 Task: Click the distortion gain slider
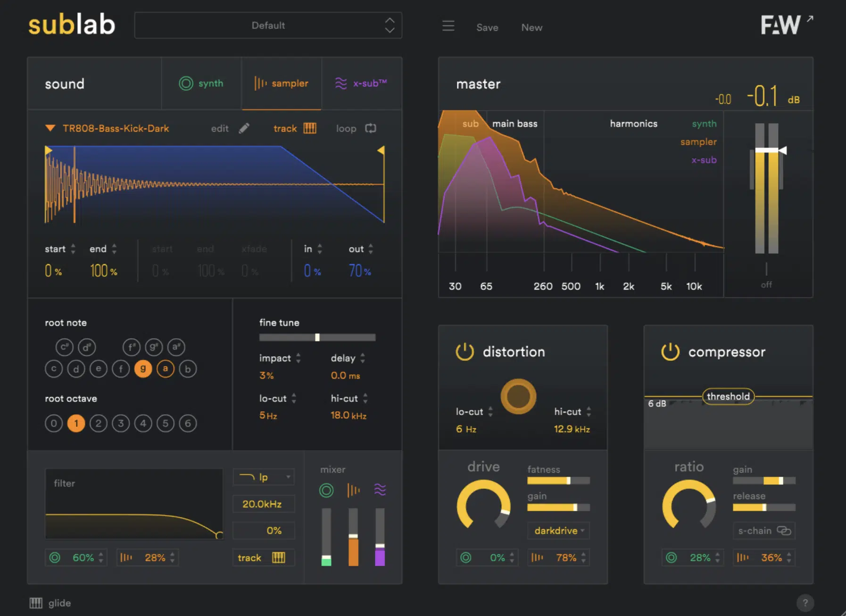tap(559, 508)
